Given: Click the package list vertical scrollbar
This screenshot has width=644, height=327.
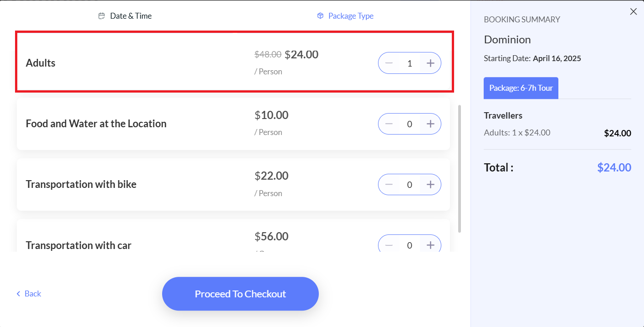Looking at the screenshot, I should (460, 169).
